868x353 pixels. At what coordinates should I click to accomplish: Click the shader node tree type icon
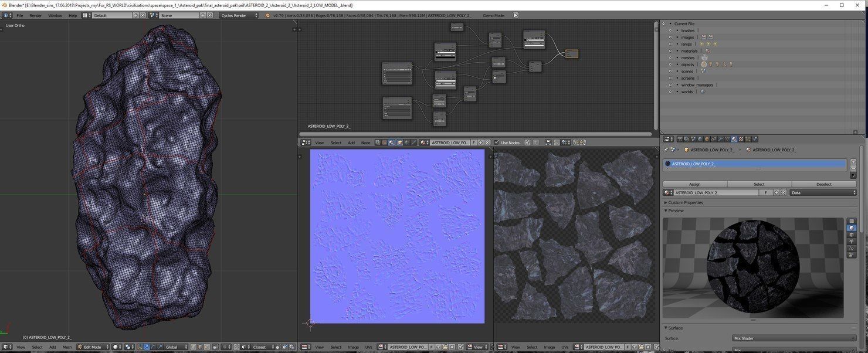click(x=391, y=142)
